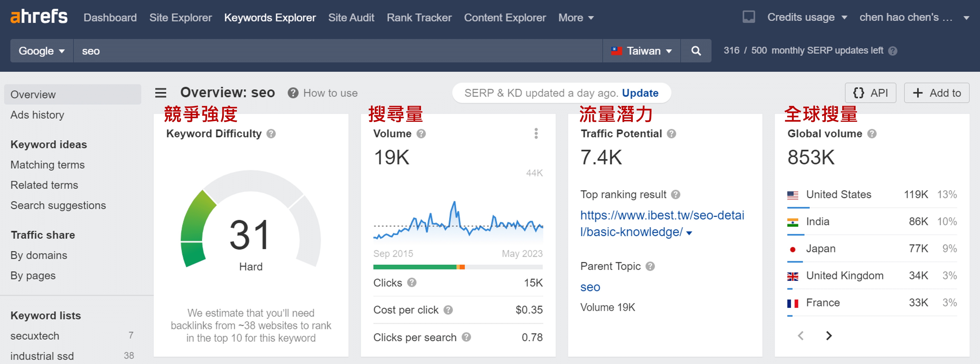This screenshot has height=364, width=980.
Task: Click Clicks per search help icon
Action: click(x=466, y=337)
